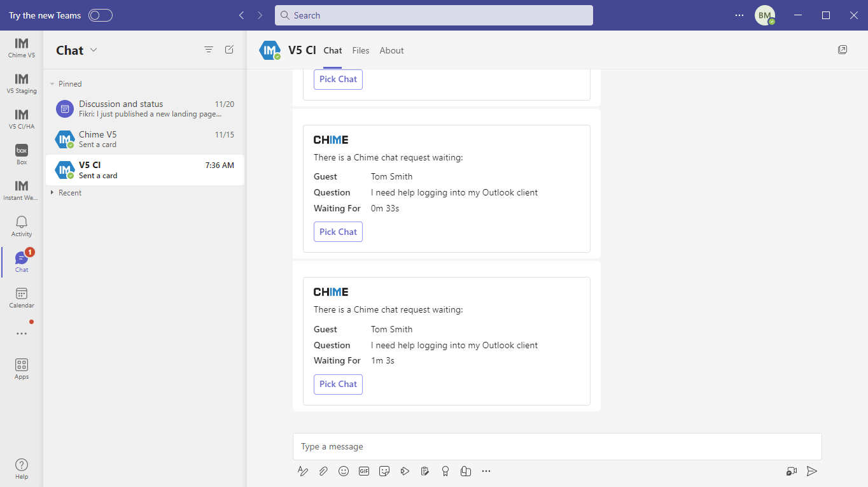Open the Praise badge icon

click(x=445, y=471)
